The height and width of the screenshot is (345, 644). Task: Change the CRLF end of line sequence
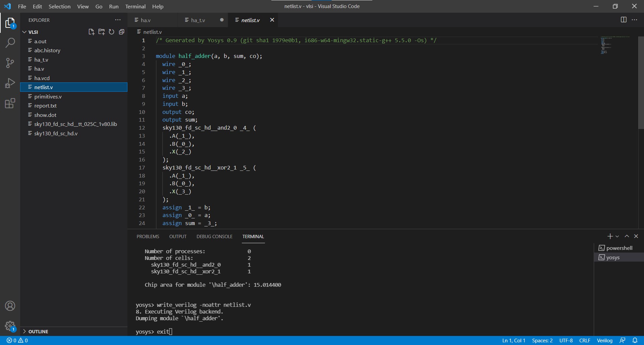point(585,340)
